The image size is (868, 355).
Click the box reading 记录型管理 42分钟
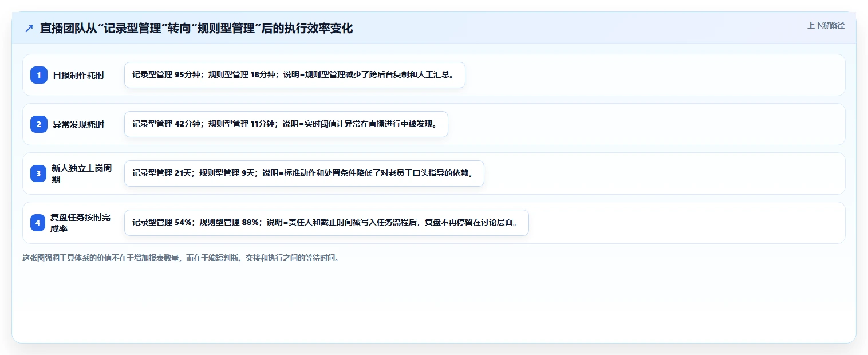pyautogui.click(x=286, y=124)
